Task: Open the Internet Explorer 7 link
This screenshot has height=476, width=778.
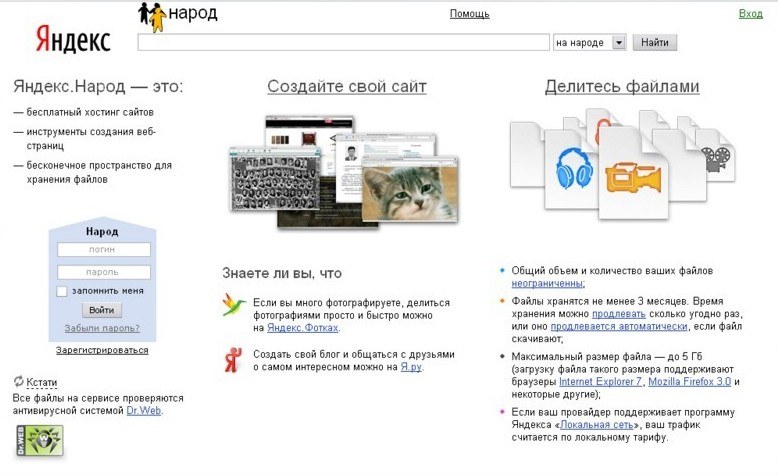Action: coord(600,381)
